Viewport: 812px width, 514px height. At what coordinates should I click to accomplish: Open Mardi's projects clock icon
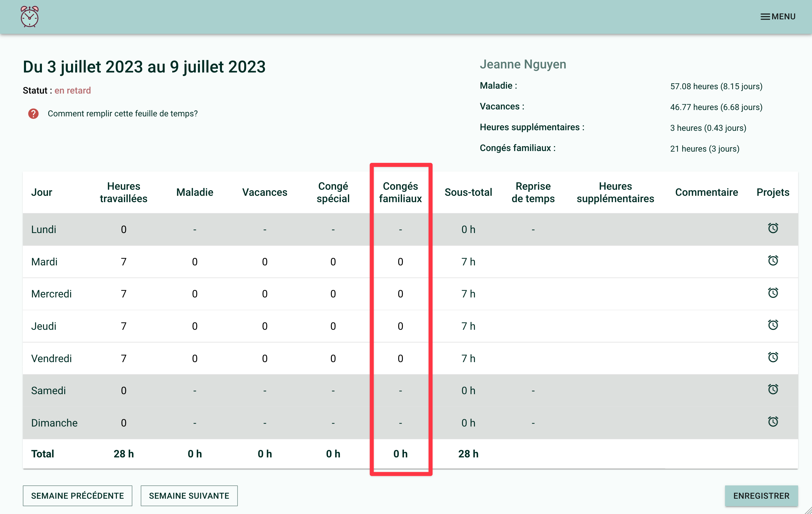(x=772, y=260)
